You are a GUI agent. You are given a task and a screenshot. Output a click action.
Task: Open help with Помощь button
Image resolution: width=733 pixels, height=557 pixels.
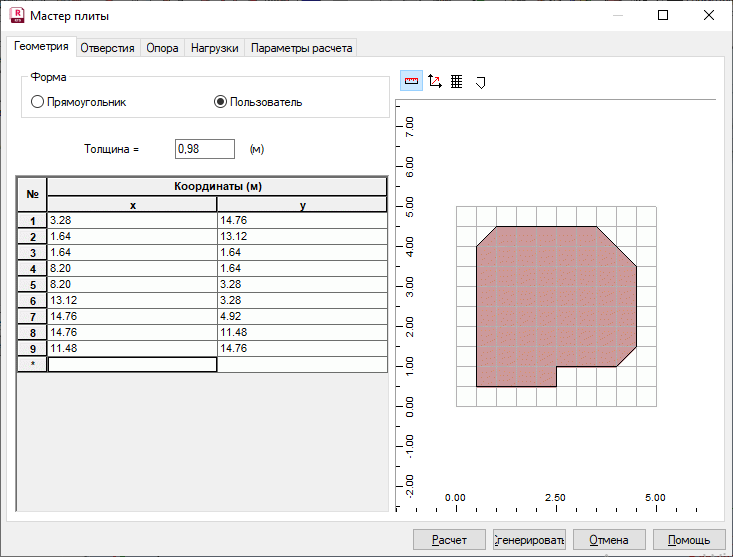[x=689, y=540]
